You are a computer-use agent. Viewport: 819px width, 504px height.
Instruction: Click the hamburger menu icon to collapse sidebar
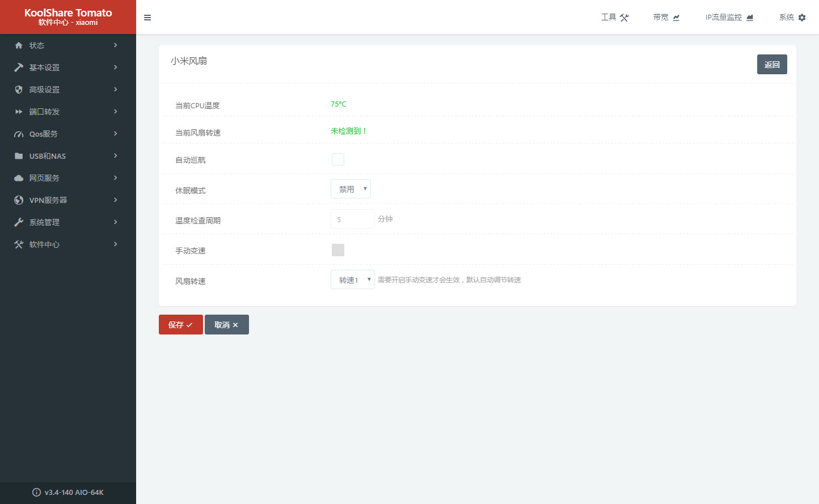pyautogui.click(x=147, y=18)
